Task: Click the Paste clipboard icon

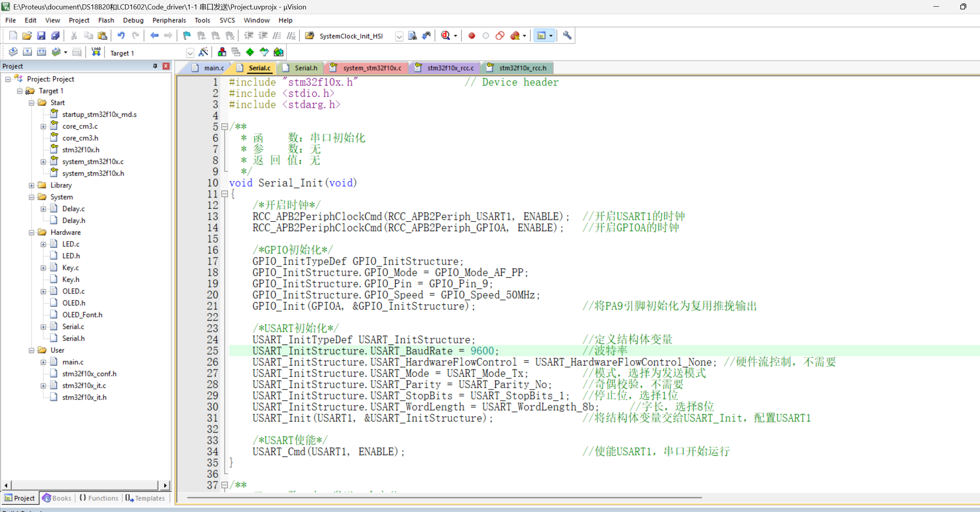Action: (102, 36)
